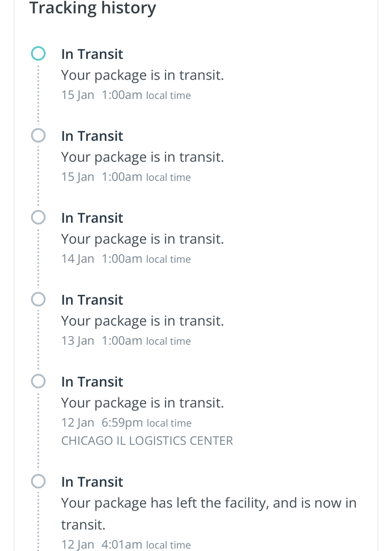
Task: Click the In Transit title of the 13 Jan entry
Action: click(x=92, y=300)
